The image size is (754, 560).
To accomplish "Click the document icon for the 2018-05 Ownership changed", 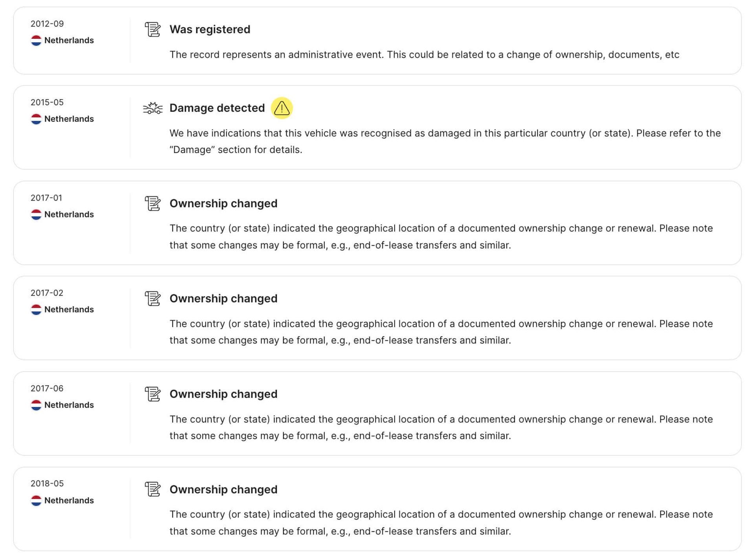I will click(x=153, y=489).
